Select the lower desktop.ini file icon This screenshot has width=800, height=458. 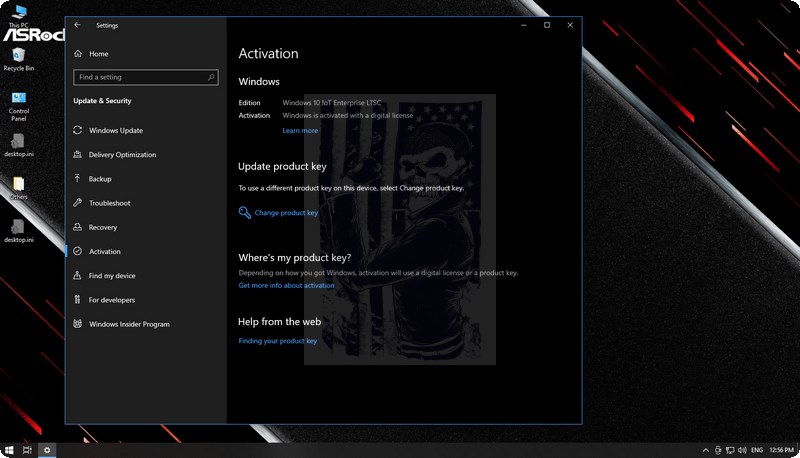point(19,231)
